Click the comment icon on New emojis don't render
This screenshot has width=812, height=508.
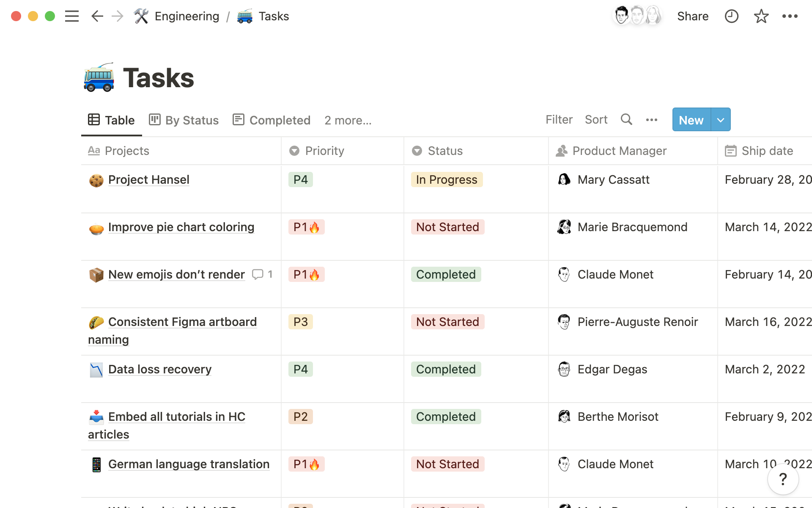258,274
